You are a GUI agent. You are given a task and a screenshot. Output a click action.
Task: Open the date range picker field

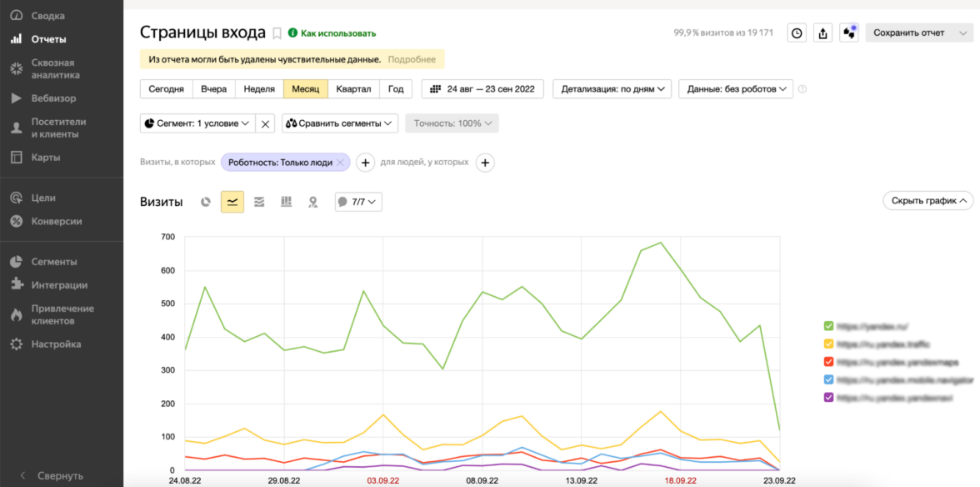483,88
